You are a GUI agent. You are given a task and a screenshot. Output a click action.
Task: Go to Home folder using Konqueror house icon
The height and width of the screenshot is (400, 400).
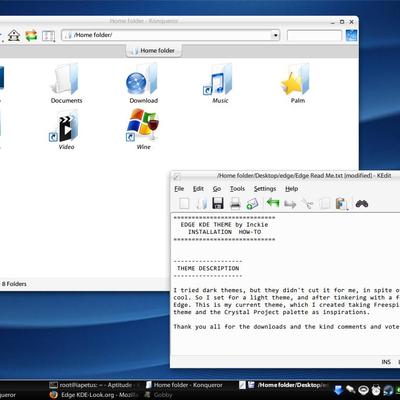14,35
